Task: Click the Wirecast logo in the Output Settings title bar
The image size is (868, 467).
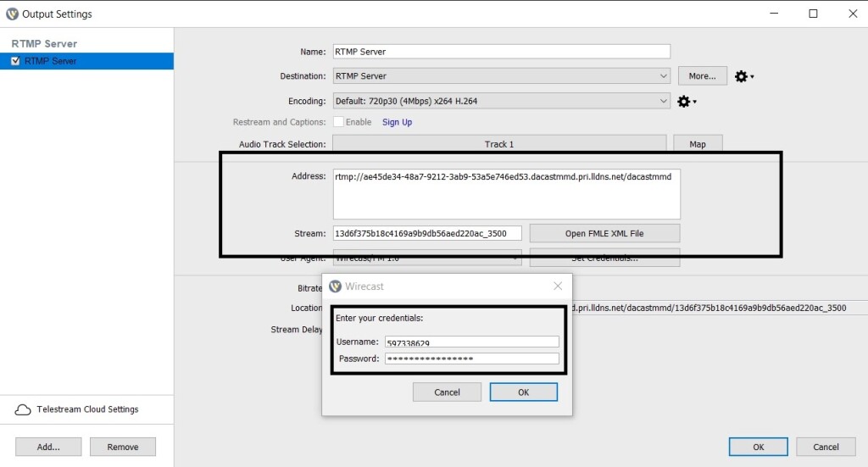Action: pos(12,14)
